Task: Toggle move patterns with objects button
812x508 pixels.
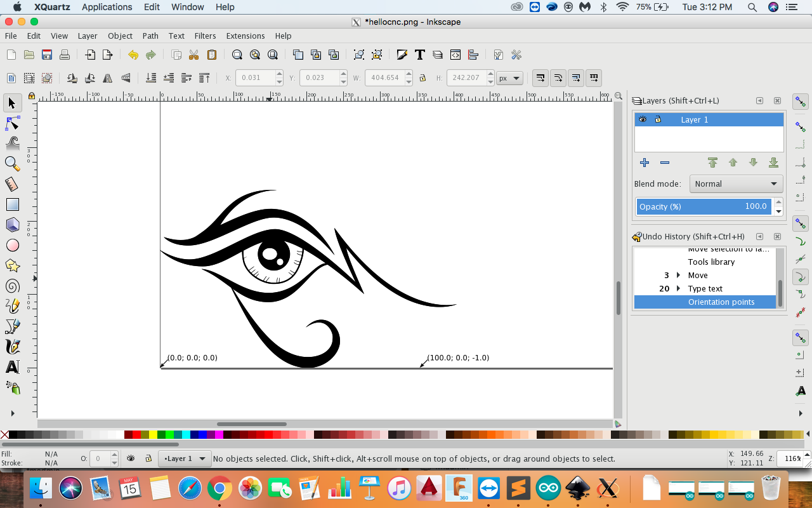Action: click(x=593, y=78)
